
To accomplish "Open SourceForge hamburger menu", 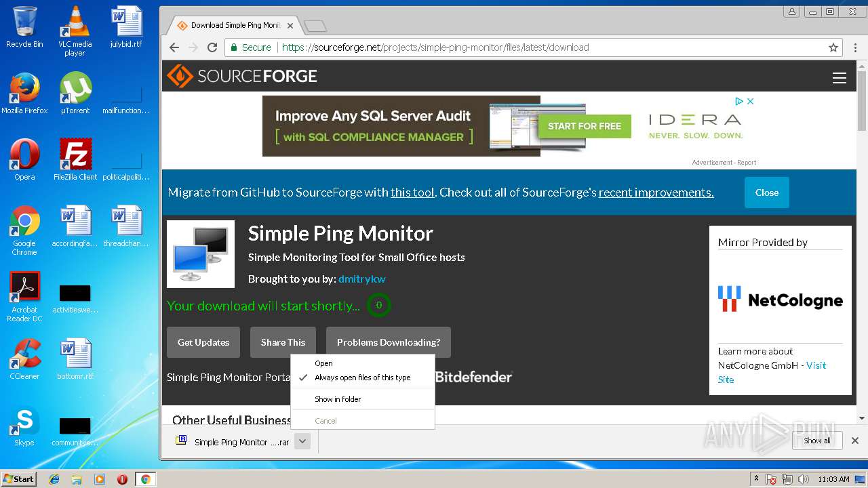I will 840,78.
